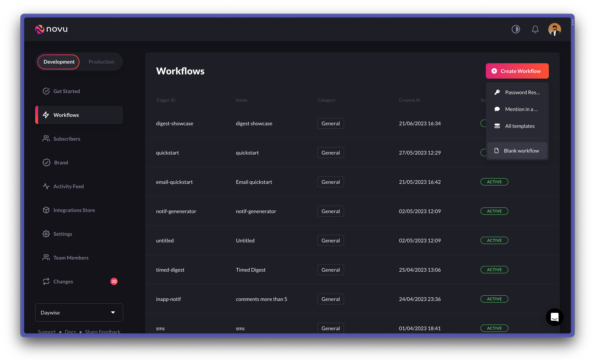Screen dimensions: 595x364
Task: Click the Create Workflow button
Action: point(517,71)
